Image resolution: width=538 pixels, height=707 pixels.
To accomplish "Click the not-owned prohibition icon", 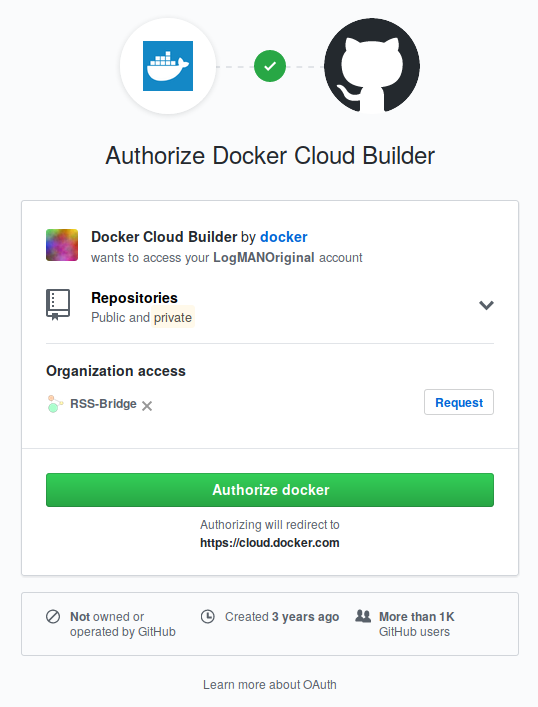I will pos(53,616).
